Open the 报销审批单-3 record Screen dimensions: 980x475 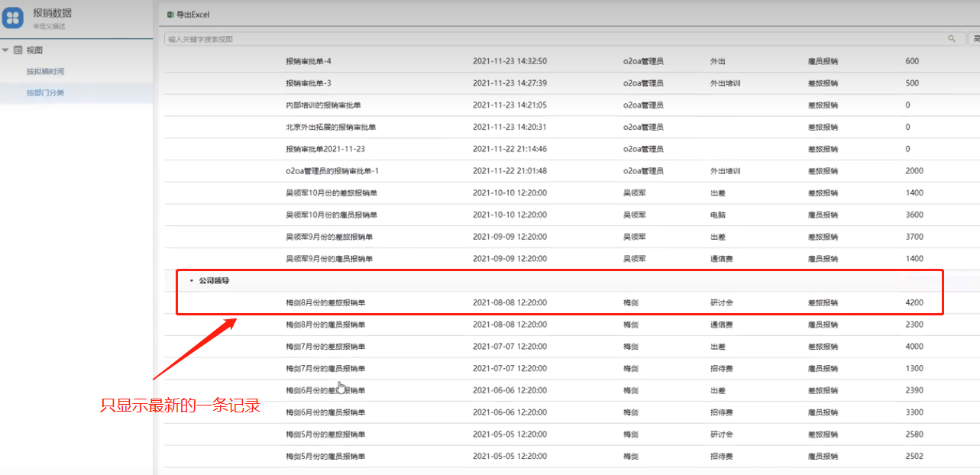point(309,83)
